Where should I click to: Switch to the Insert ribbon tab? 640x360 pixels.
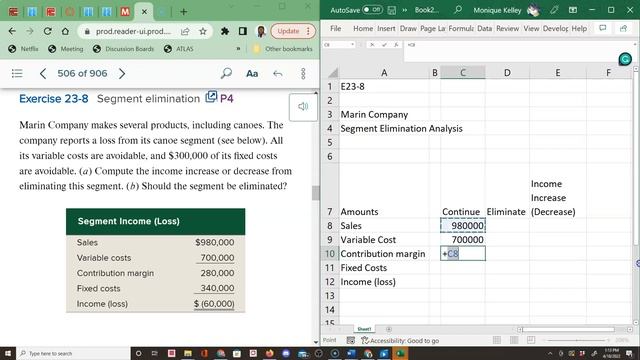(386, 29)
